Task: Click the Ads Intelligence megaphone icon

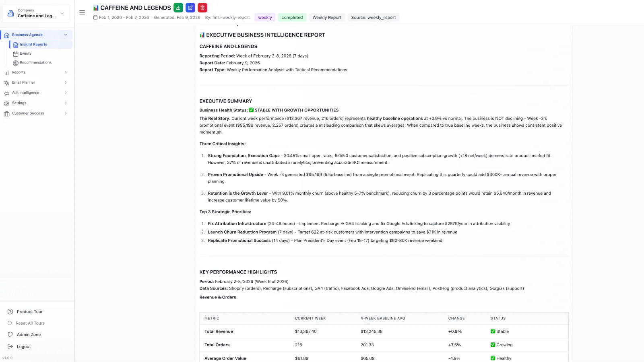Action: click(x=6, y=93)
